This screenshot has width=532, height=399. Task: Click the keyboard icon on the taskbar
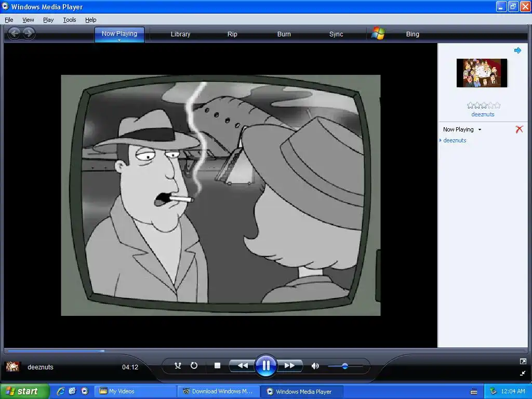pos(474,392)
